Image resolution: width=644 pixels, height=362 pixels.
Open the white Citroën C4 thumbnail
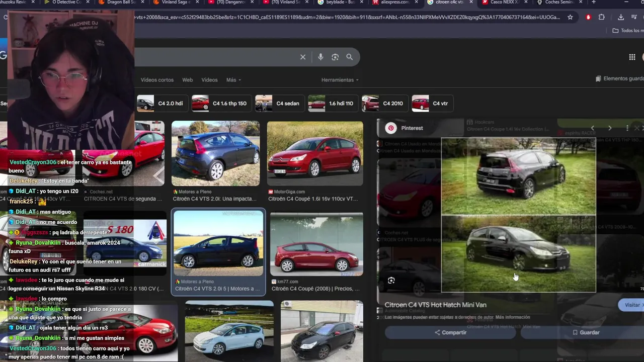pos(229,332)
